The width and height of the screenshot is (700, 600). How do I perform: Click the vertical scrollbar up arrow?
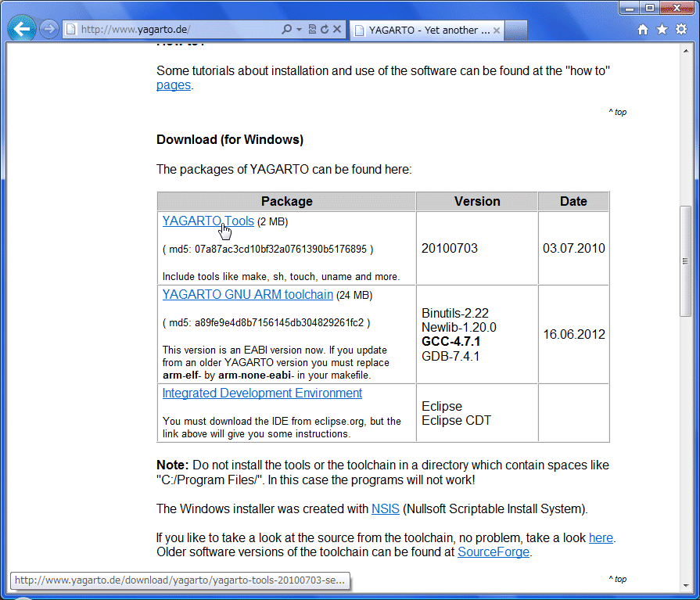tap(686, 51)
